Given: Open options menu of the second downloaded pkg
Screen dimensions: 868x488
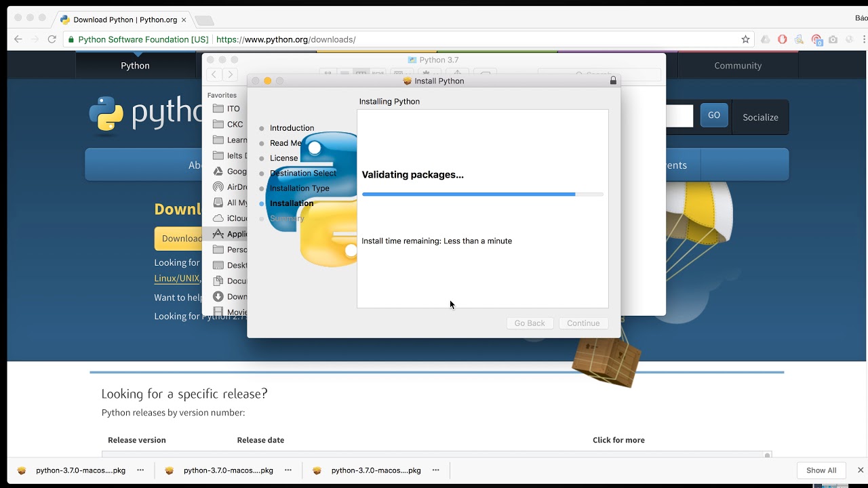Looking at the screenshot, I should tap(288, 470).
